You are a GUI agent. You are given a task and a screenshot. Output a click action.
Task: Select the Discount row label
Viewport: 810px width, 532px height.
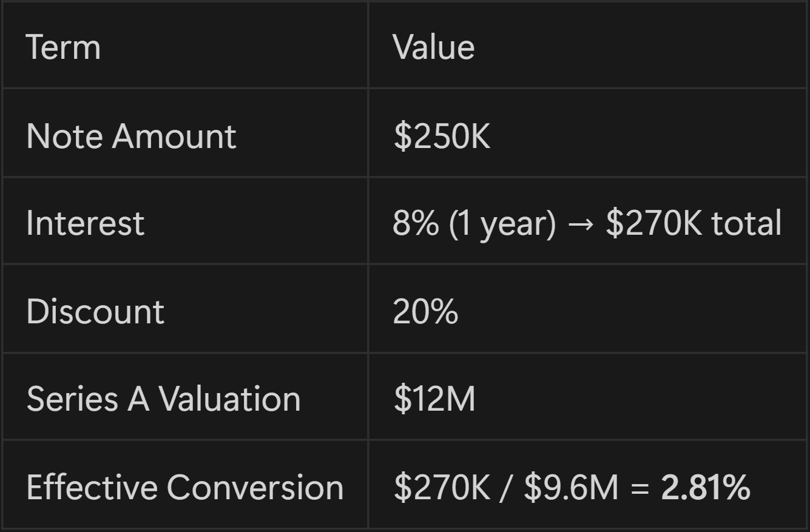point(95,311)
